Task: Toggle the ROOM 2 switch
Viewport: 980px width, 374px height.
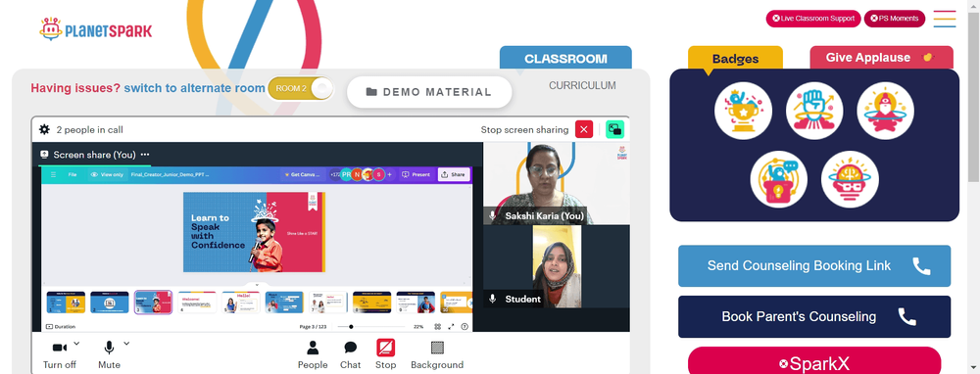Action: click(301, 88)
